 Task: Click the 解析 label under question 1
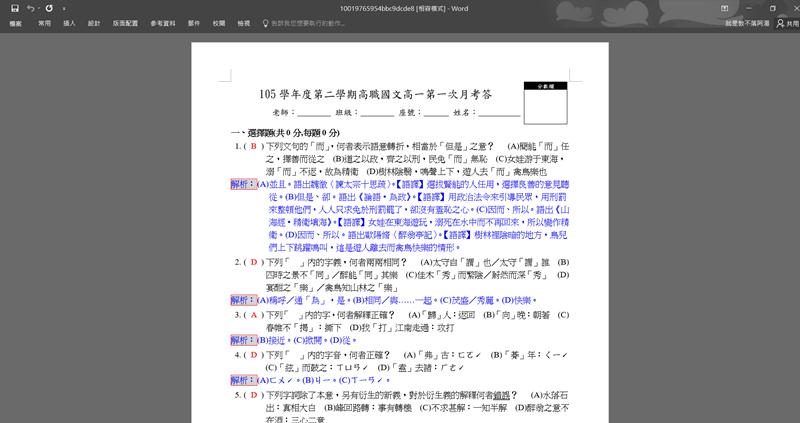[x=243, y=184]
